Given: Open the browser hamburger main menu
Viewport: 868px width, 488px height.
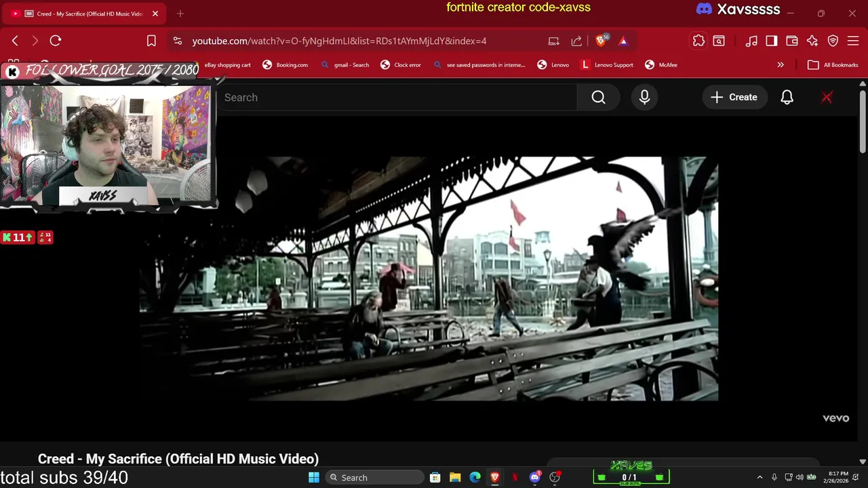Looking at the screenshot, I should point(853,41).
